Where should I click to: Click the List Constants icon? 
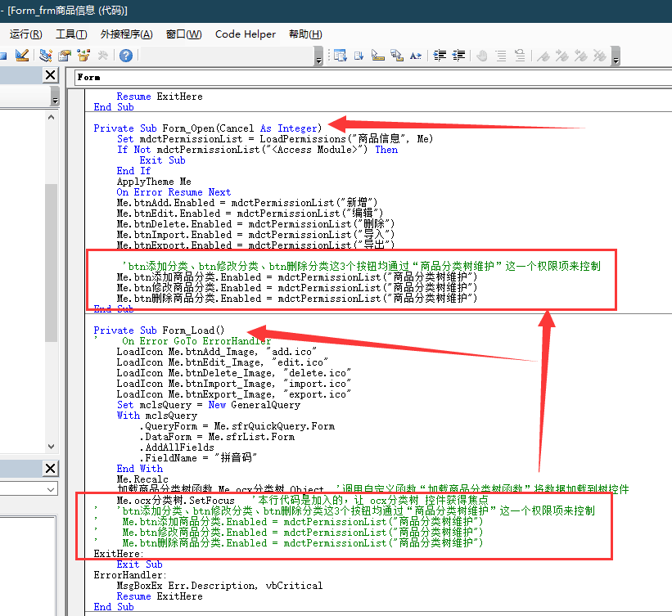(x=359, y=56)
